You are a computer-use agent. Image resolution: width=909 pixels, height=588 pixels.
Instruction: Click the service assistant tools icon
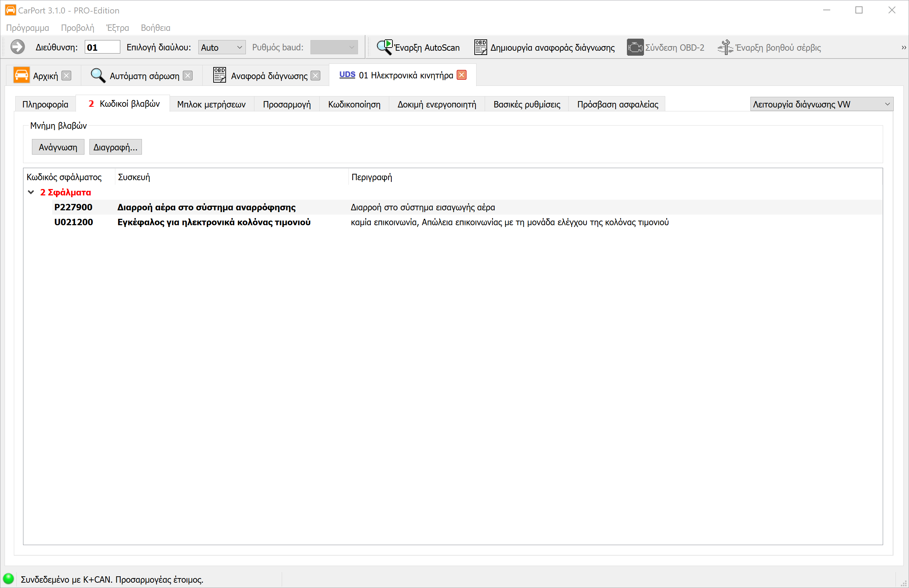pos(725,48)
